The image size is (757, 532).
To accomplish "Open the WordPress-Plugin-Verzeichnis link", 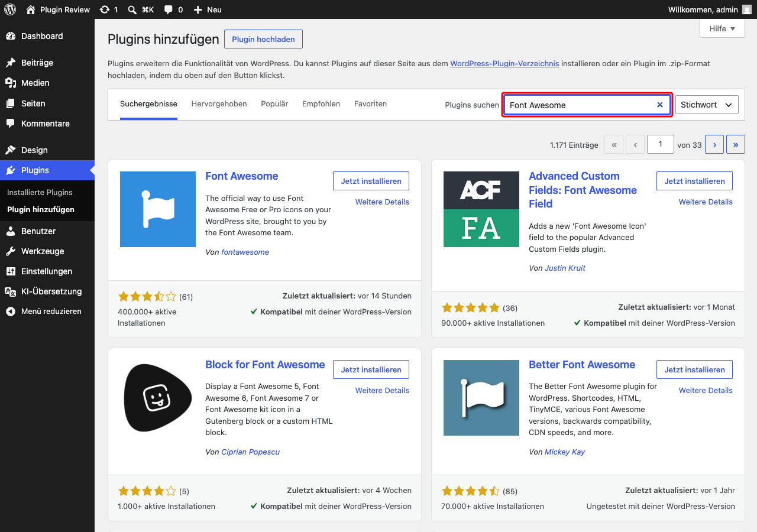I will (504, 63).
